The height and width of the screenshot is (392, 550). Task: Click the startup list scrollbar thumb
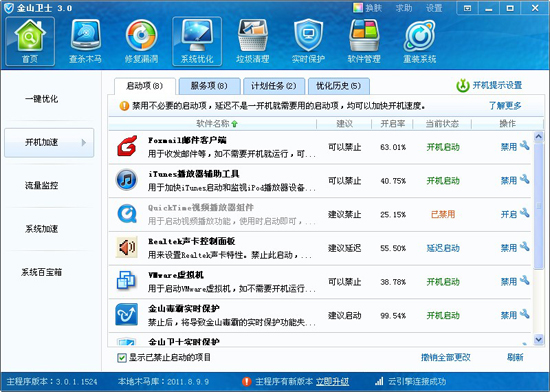tap(538, 206)
